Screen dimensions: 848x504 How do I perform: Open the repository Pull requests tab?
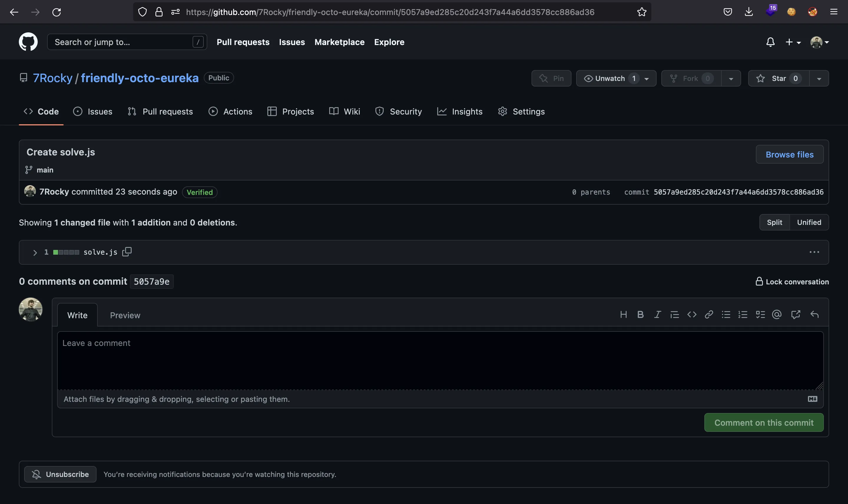[160, 111]
